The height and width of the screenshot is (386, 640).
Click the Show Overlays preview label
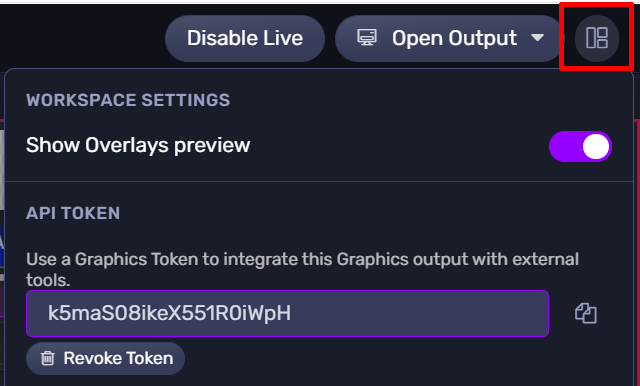tap(138, 145)
